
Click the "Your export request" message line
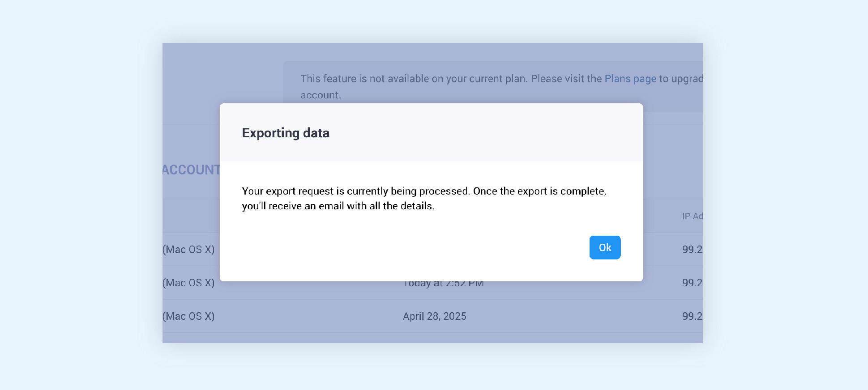[423, 191]
